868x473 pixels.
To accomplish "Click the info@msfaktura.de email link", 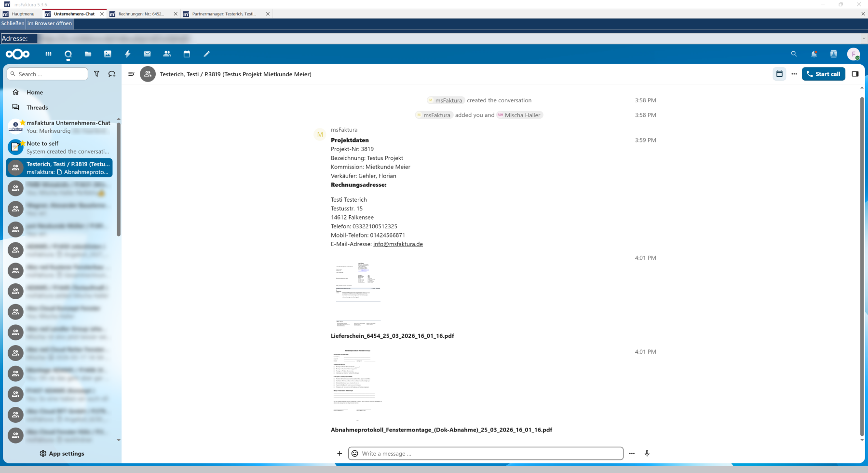I will [398, 244].
